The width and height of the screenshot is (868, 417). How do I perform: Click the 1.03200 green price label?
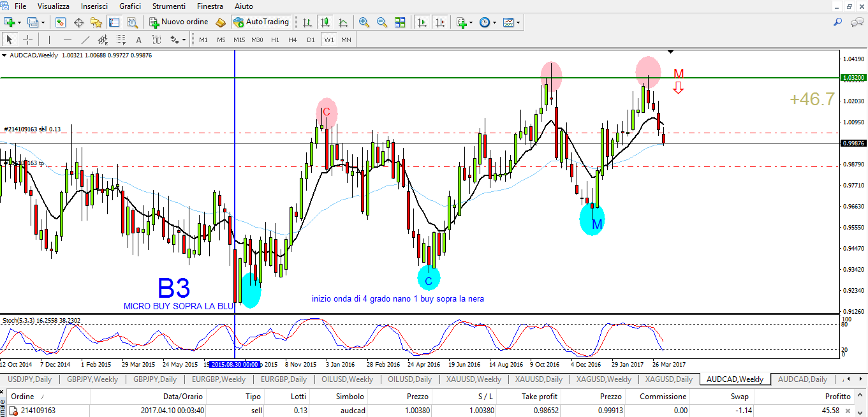(853, 77)
